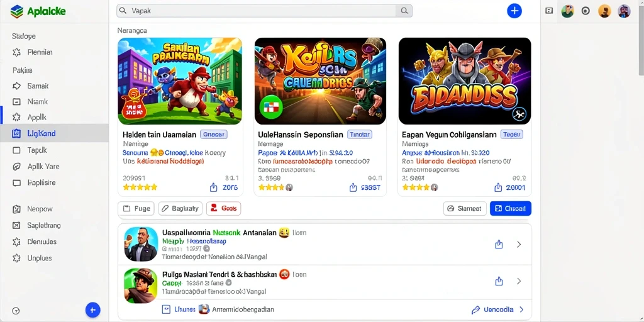
Task: Click the Slameet button
Action: (465, 208)
